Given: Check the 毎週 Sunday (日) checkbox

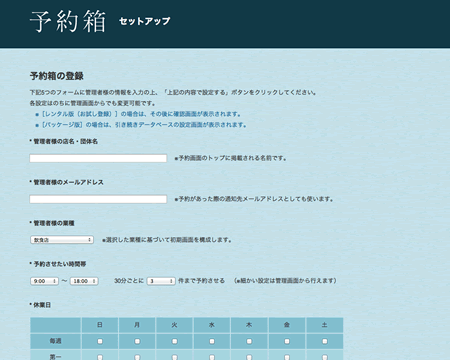Looking at the screenshot, I should (100, 341).
